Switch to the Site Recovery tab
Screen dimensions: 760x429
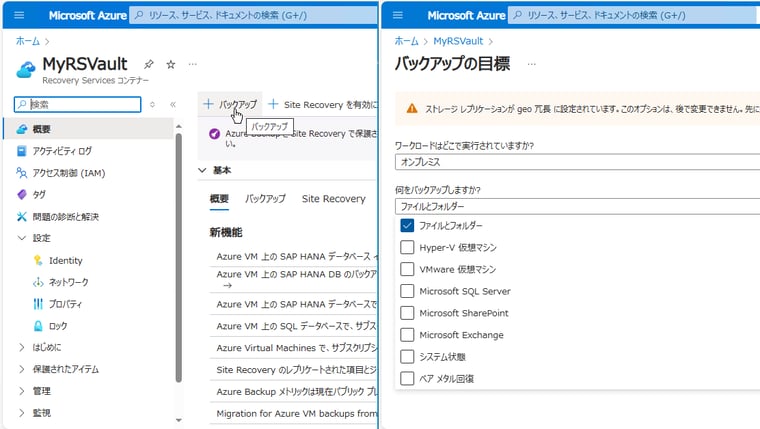[x=333, y=199]
